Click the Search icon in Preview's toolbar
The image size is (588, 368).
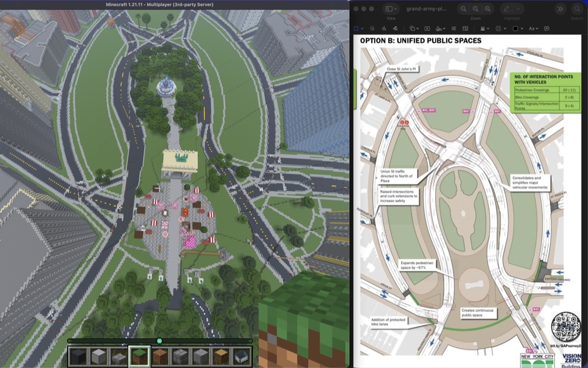coord(577,9)
